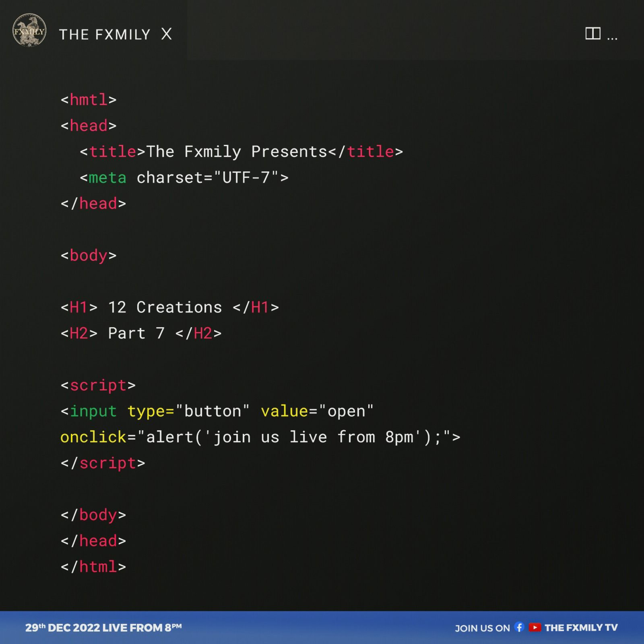Viewport: 644px width, 644px height.
Task: Click the input type button line
Action: [217, 411]
